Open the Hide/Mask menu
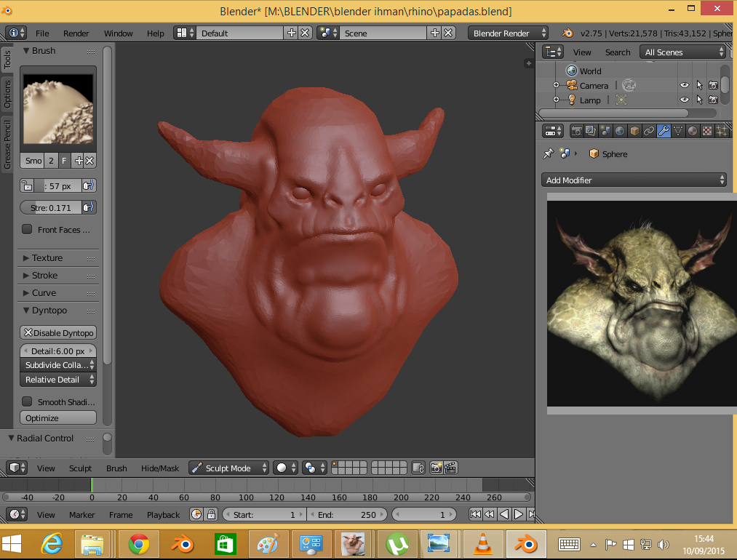Image resolution: width=737 pixels, height=560 pixels. tap(159, 468)
